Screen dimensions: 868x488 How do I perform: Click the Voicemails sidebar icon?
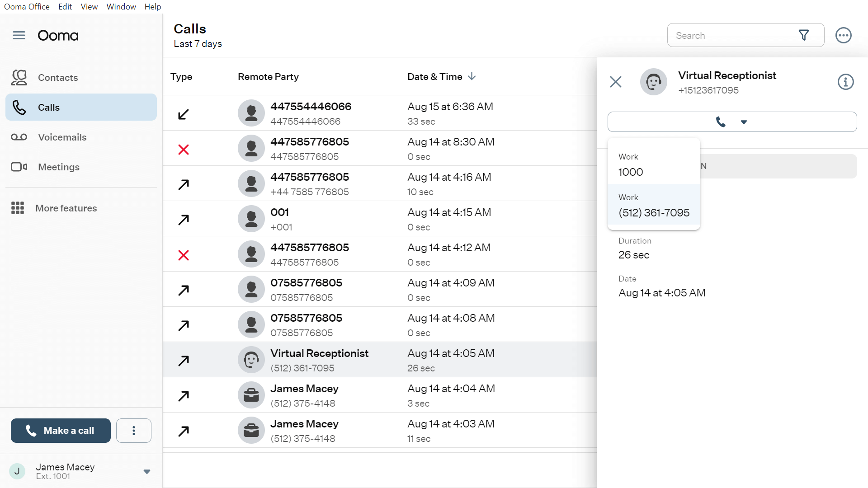(x=19, y=137)
